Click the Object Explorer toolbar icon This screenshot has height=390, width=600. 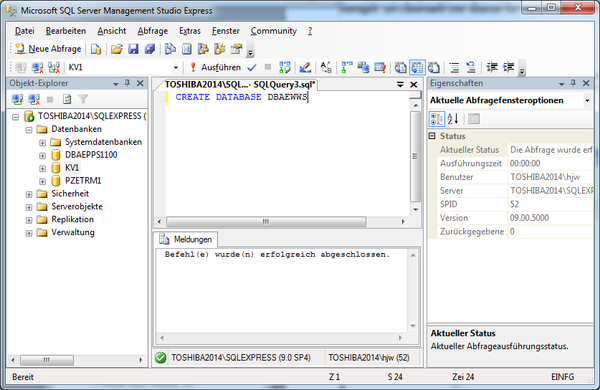tap(203, 49)
